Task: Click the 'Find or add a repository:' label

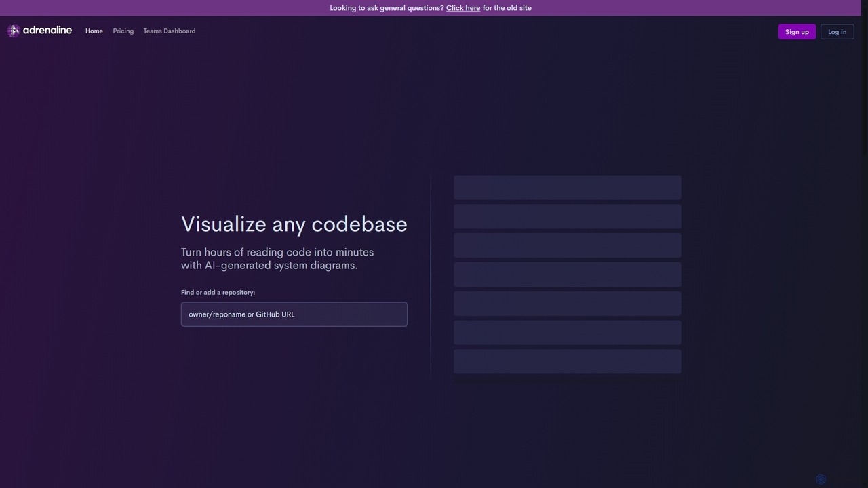Action: 218,293
